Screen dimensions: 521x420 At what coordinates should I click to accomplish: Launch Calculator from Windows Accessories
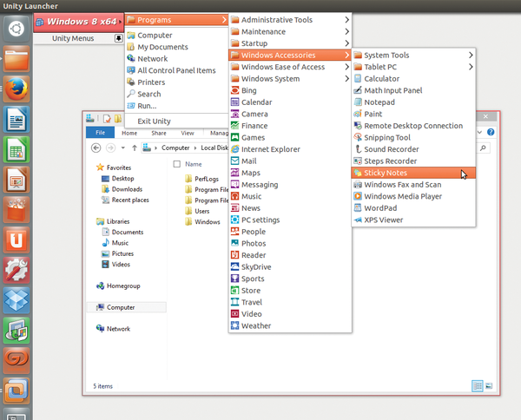413,79
